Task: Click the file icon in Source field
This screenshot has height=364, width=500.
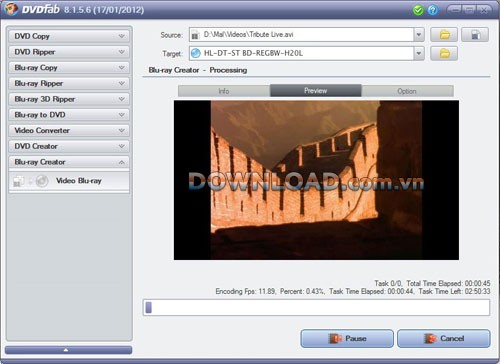Action: click(x=196, y=35)
